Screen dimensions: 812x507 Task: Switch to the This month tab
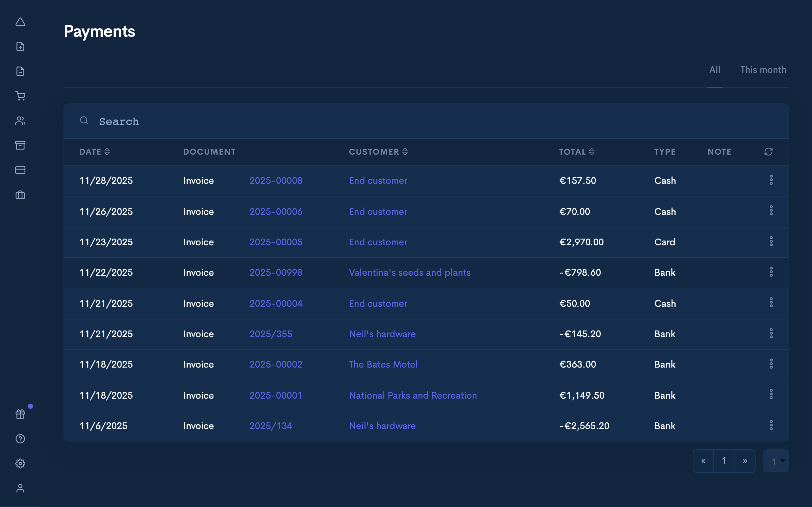coord(763,69)
